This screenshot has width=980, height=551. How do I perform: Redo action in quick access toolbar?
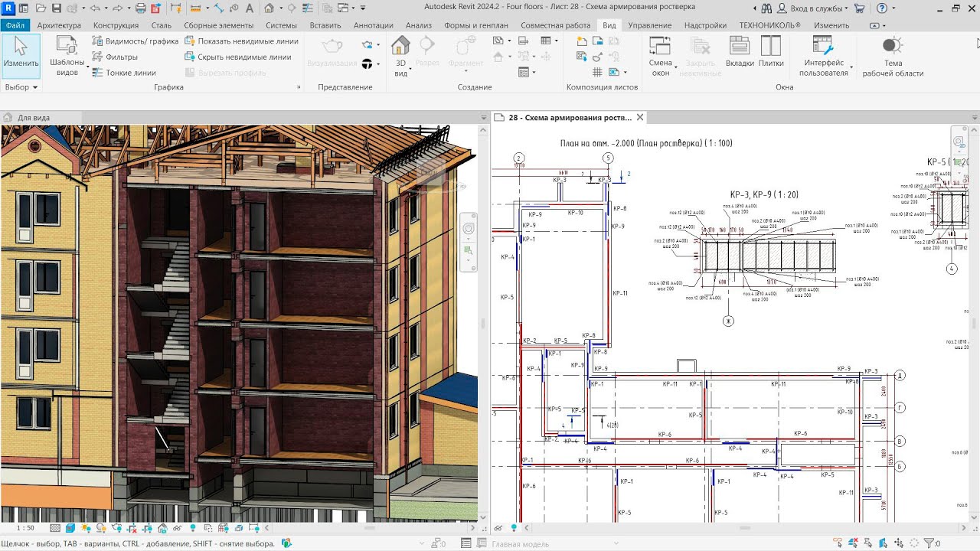point(118,8)
